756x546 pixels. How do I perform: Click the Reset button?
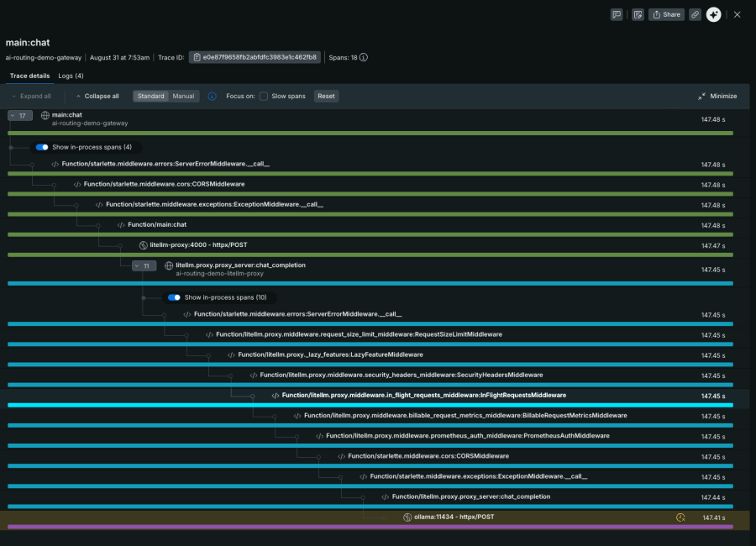click(326, 96)
